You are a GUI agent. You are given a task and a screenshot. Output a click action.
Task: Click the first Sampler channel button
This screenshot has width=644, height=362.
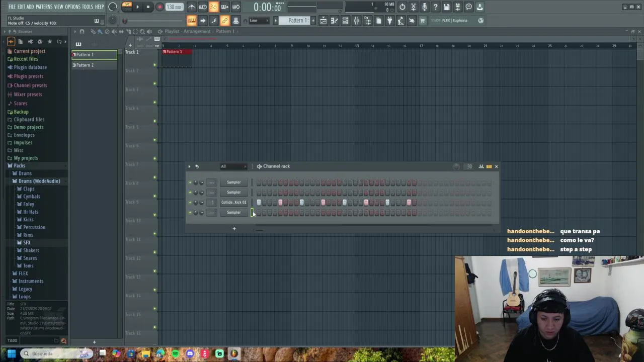(233, 183)
